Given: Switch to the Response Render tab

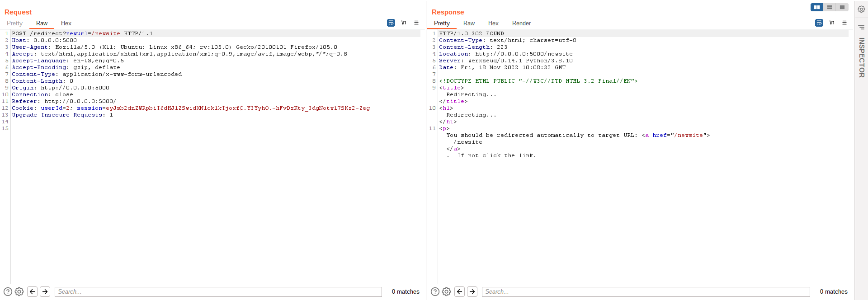Looking at the screenshot, I should pos(521,23).
